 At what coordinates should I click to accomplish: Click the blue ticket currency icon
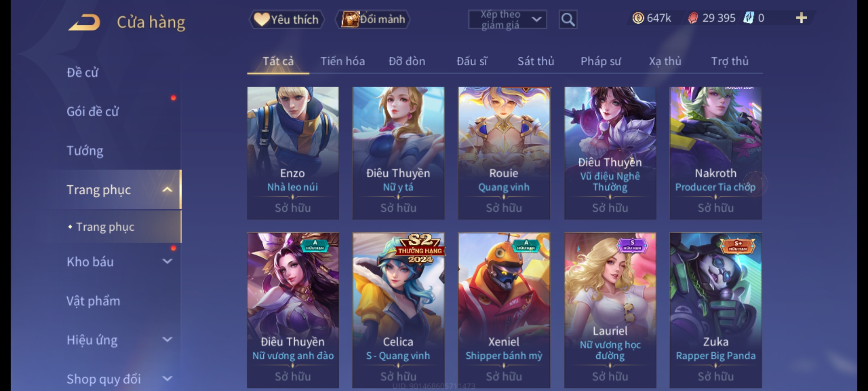[x=748, y=18]
